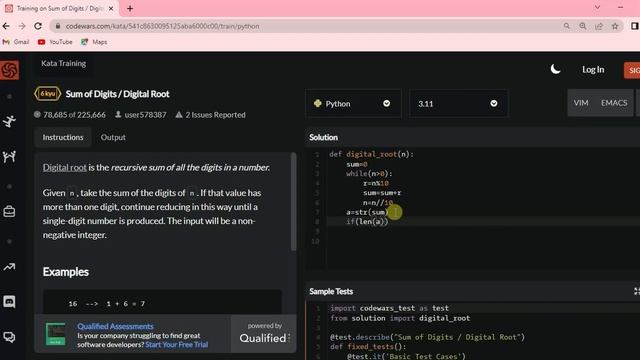
Task: Click the zoom icon in address bar
Action: click(583, 26)
